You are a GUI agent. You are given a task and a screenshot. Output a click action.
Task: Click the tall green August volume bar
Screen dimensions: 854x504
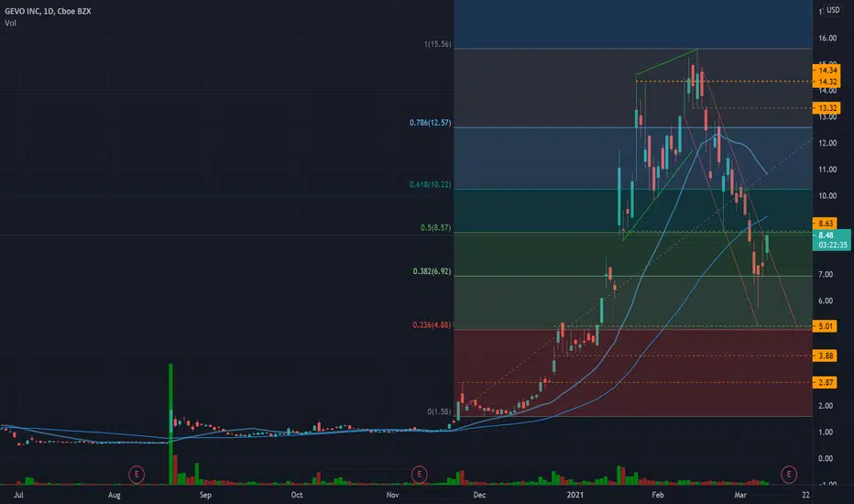171,423
